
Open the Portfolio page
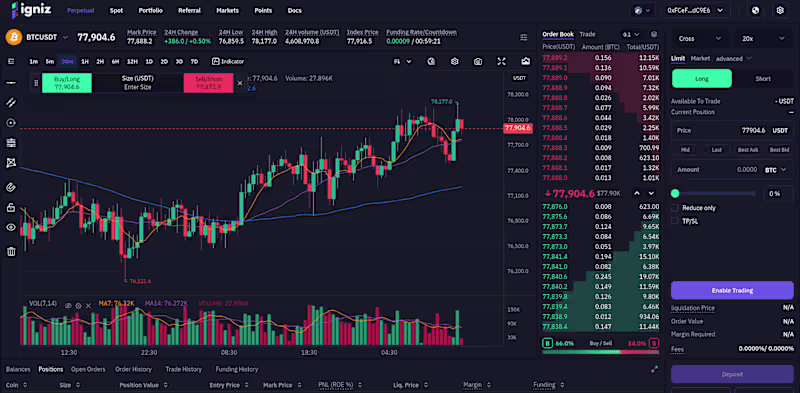point(151,10)
